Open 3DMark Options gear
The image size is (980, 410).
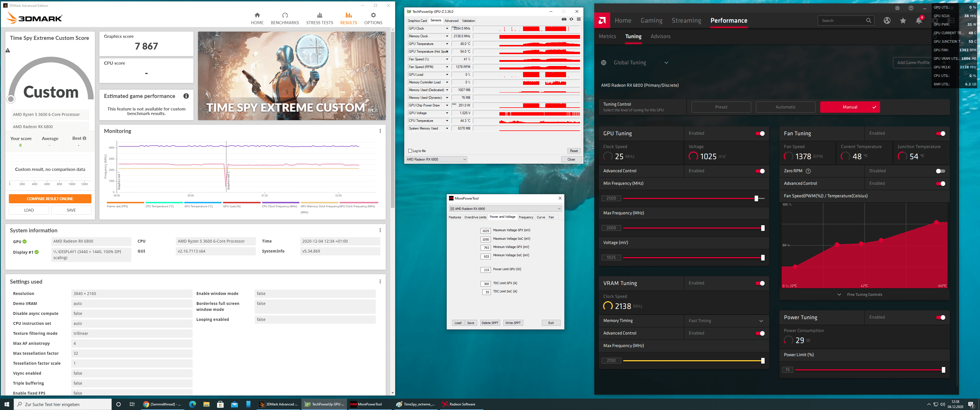[x=373, y=18]
